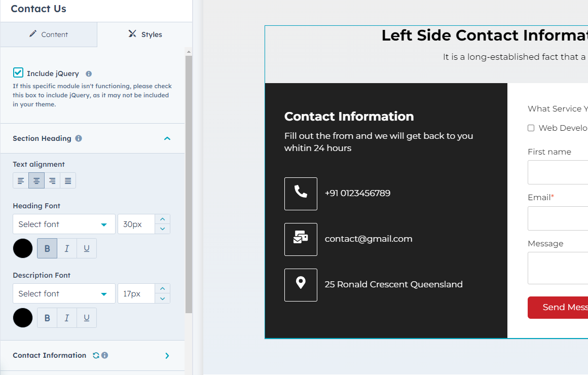Toggle bold for Heading Font
Image resolution: width=588 pixels, height=375 pixels.
point(47,249)
